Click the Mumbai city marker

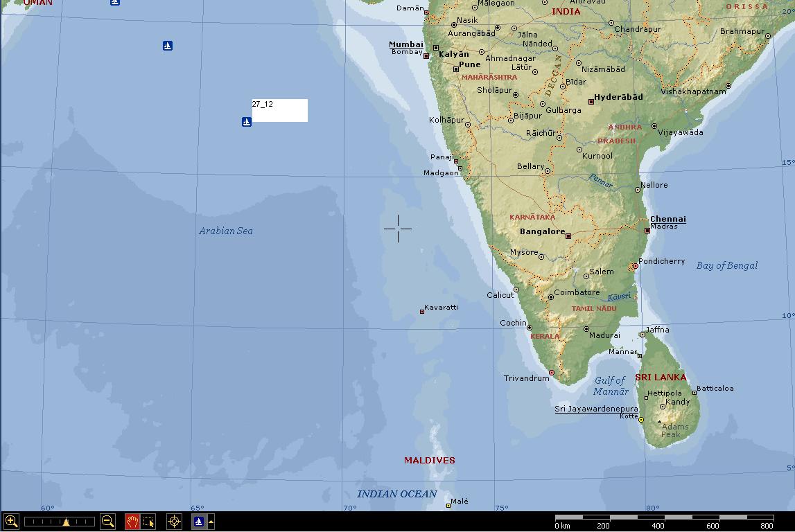coord(436,48)
